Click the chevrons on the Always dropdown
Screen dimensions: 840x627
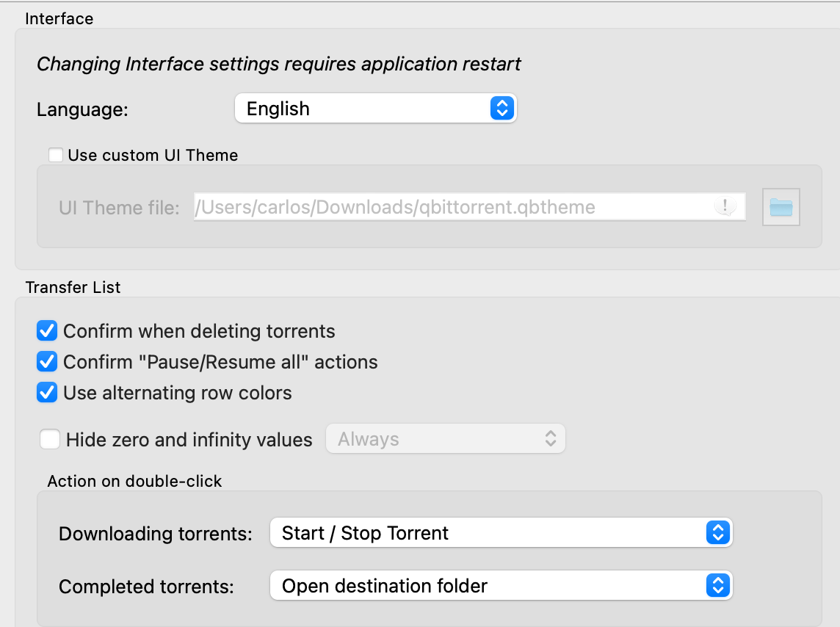click(552, 438)
